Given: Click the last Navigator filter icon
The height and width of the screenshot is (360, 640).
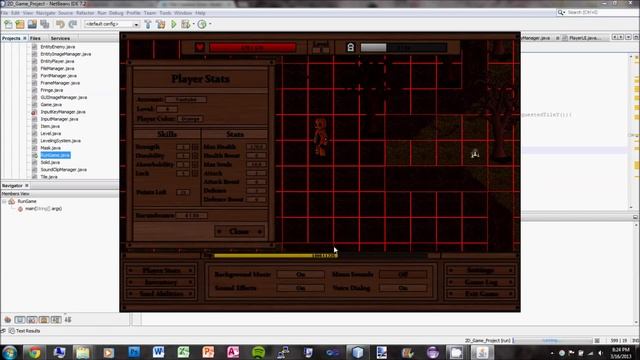Looking at the screenshot, I should click(68, 320).
